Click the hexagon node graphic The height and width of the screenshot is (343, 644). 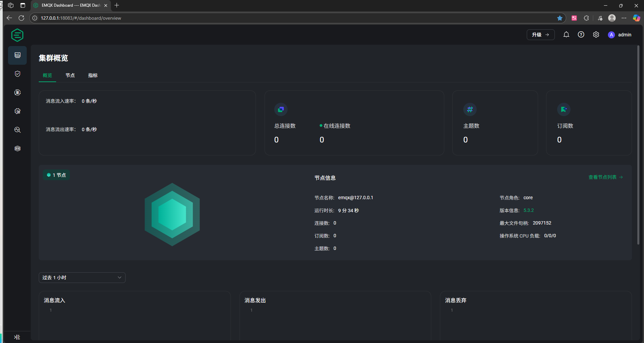tap(172, 215)
